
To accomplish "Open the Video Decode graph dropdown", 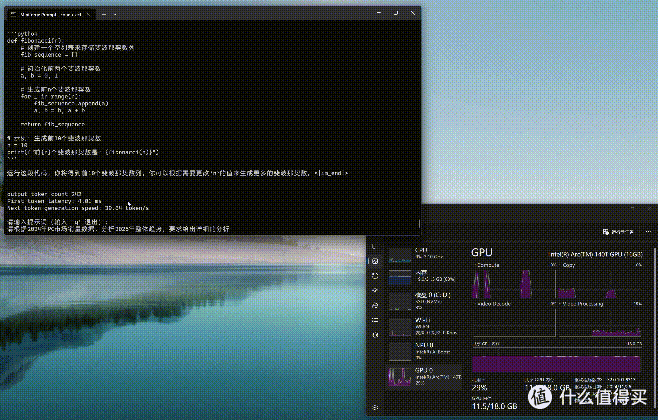I will [492, 304].
